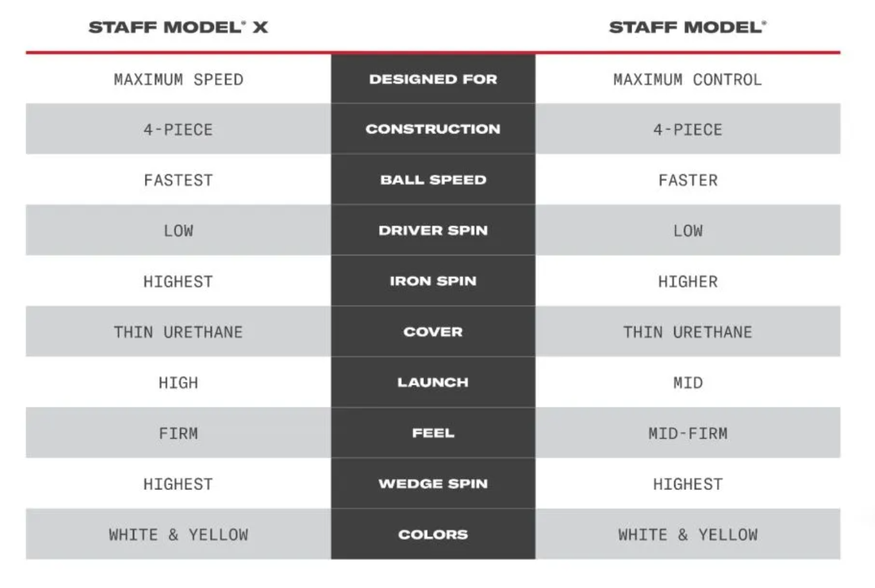Click the Feel row label
The image size is (875, 588).
pyautogui.click(x=433, y=433)
